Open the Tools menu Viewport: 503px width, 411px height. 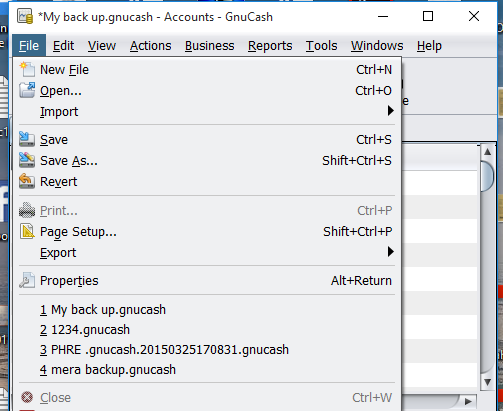pyautogui.click(x=321, y=46)
